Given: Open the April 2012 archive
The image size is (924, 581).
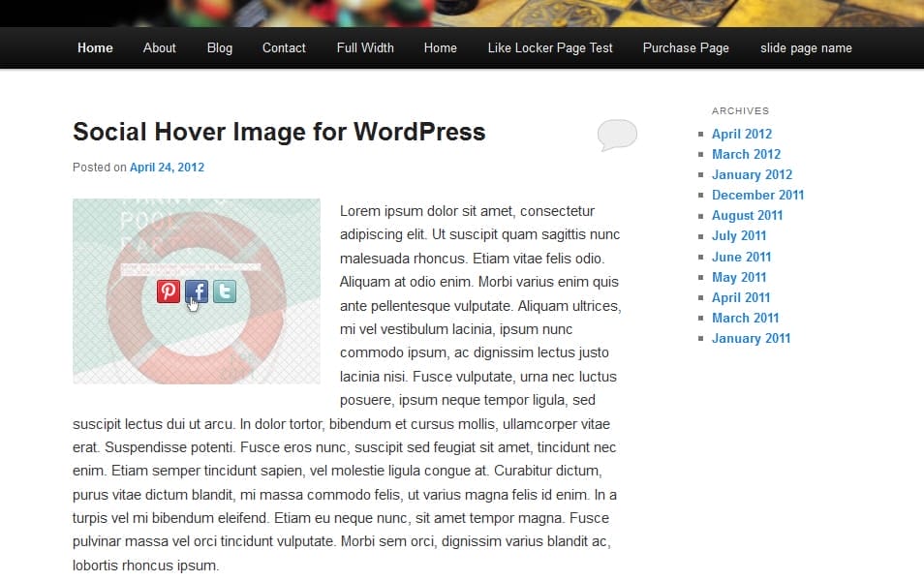Looking at the screenshot, I should [742, 134].
